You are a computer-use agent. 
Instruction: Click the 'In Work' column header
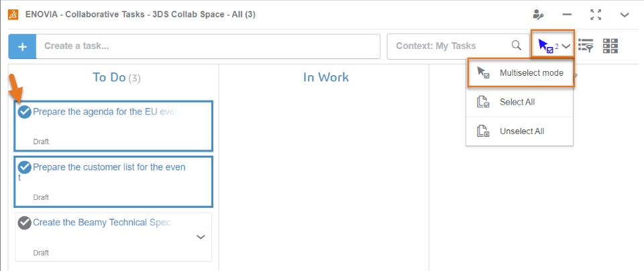click(x=325, y=77)
